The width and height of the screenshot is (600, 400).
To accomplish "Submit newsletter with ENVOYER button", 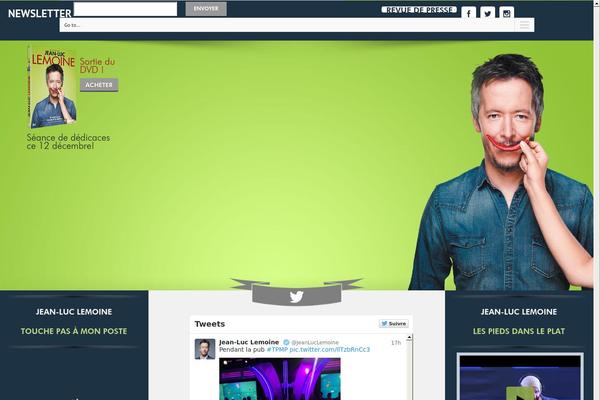I will pyautogui.click(x=206, y=9).
